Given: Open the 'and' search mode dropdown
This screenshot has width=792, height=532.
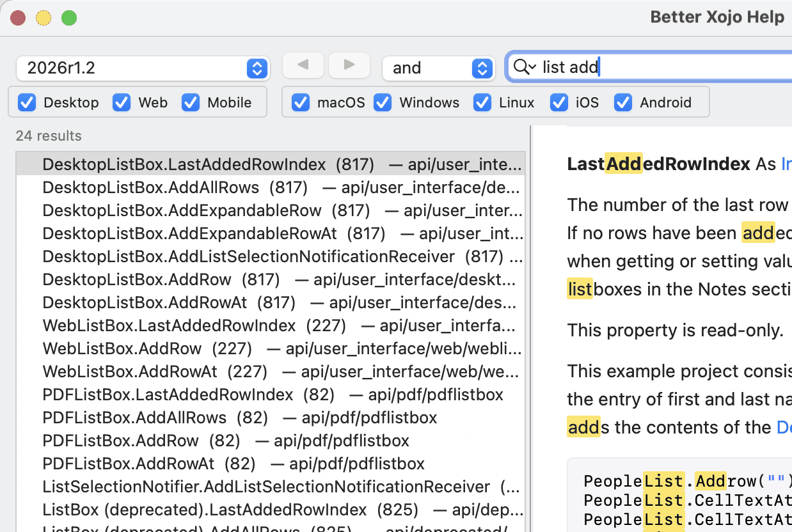Looking at the screenshot, I should point(438,68).
